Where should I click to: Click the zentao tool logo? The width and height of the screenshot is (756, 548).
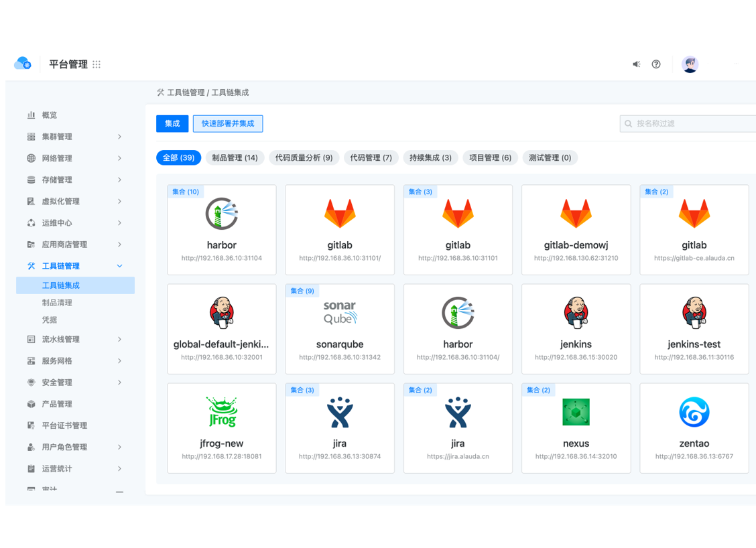pyautogui.click(x=694, y=412)
